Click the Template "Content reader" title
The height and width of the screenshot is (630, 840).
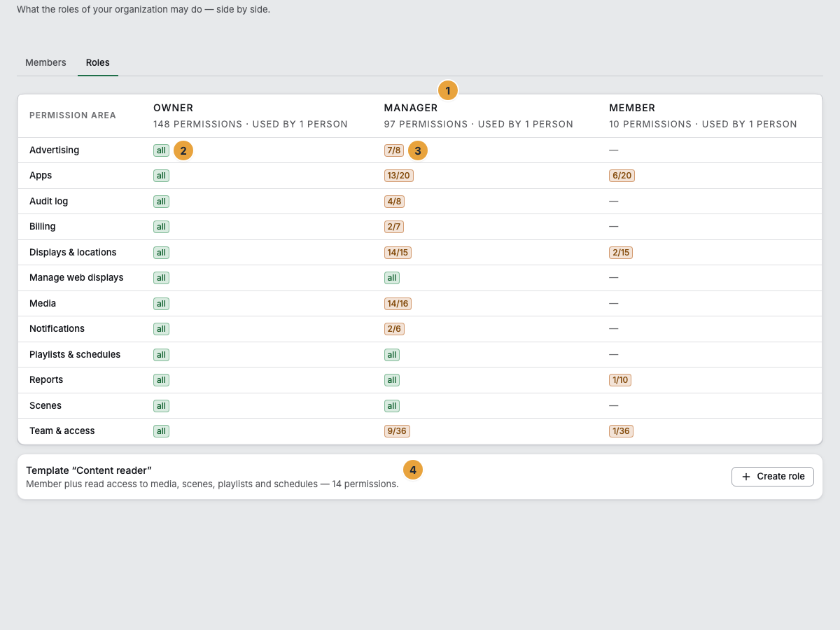[89, 470]
